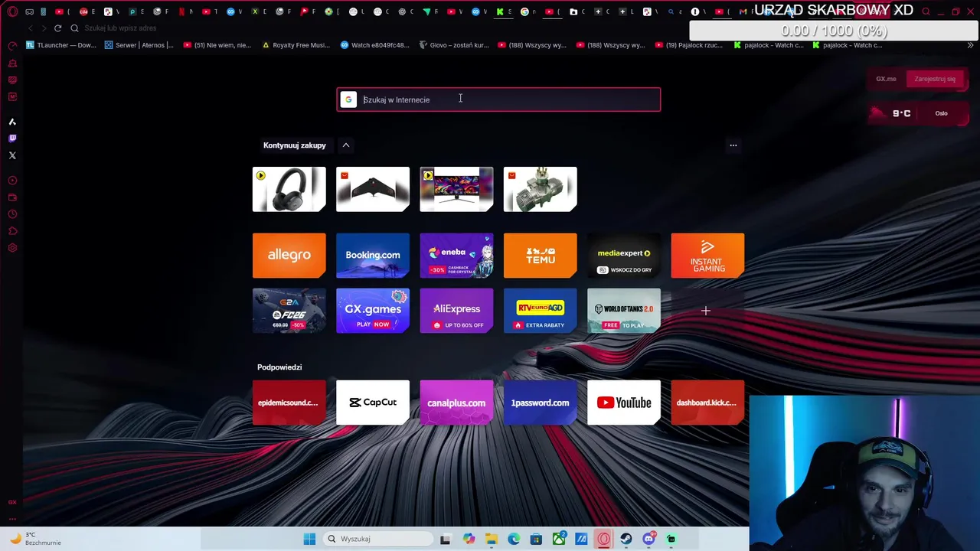The height and width of the screenshot is (551, 980).
Task: Open Microsoft Store from taskbar
Action: 536,539
